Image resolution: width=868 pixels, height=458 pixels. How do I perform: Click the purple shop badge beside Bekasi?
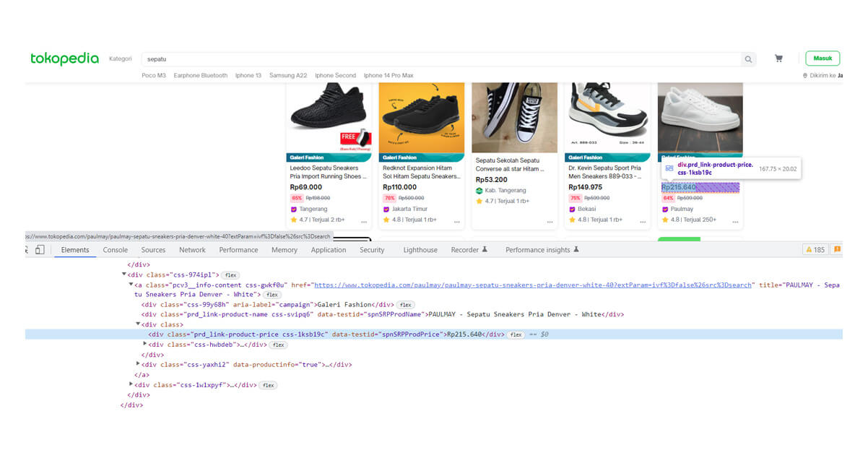coord(572,209)
